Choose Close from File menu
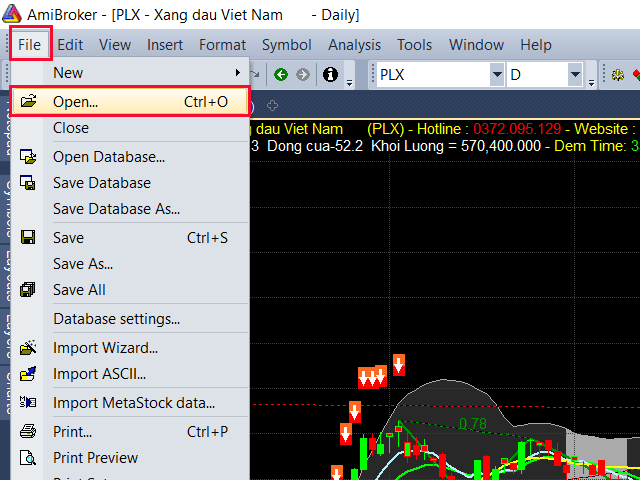Screen dimensions: 640x480 [130, 128]
